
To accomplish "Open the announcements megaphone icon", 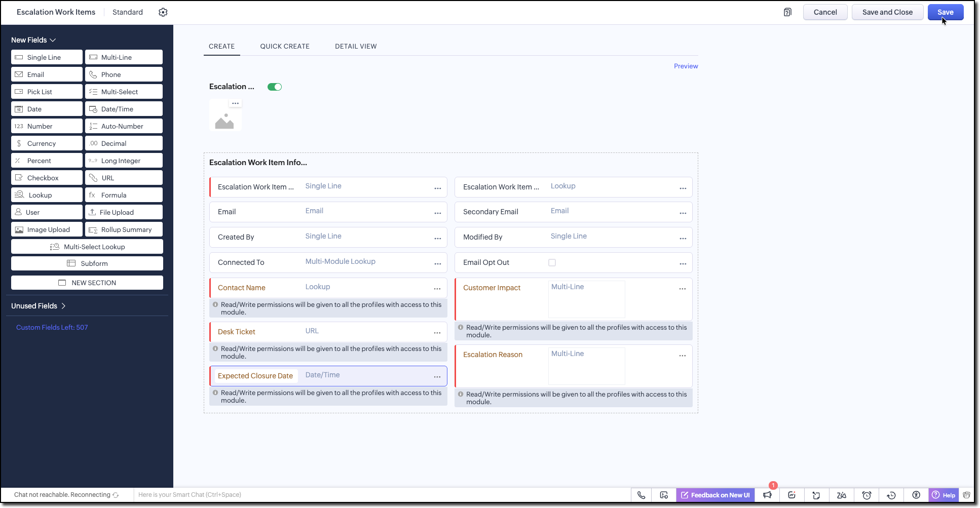I will [x=767, y=495].
